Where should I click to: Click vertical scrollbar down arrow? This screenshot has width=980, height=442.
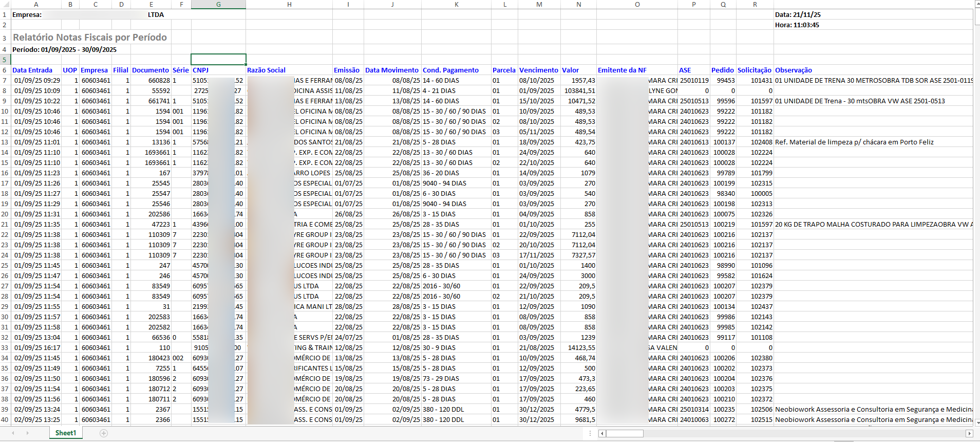click(x=977, y=422)
